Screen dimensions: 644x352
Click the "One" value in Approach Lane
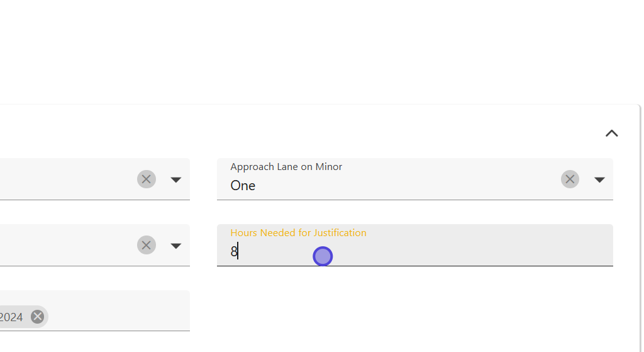click(x=243, y=186)
